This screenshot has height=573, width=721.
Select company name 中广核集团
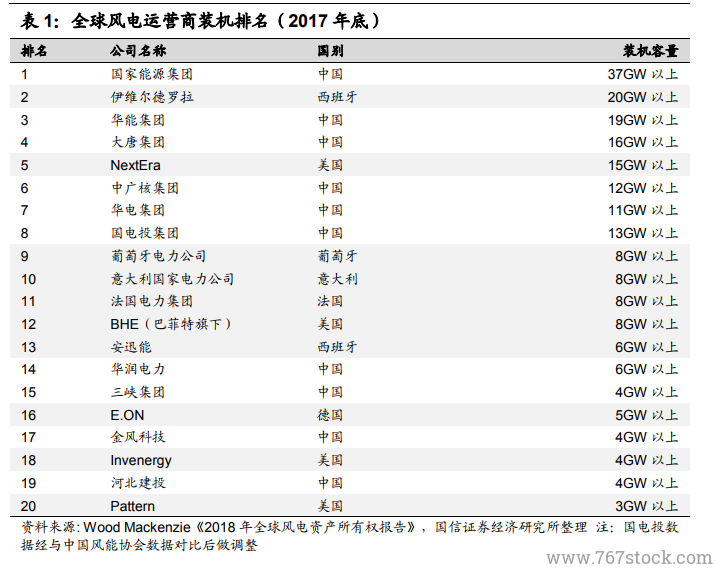click(145, 188)
